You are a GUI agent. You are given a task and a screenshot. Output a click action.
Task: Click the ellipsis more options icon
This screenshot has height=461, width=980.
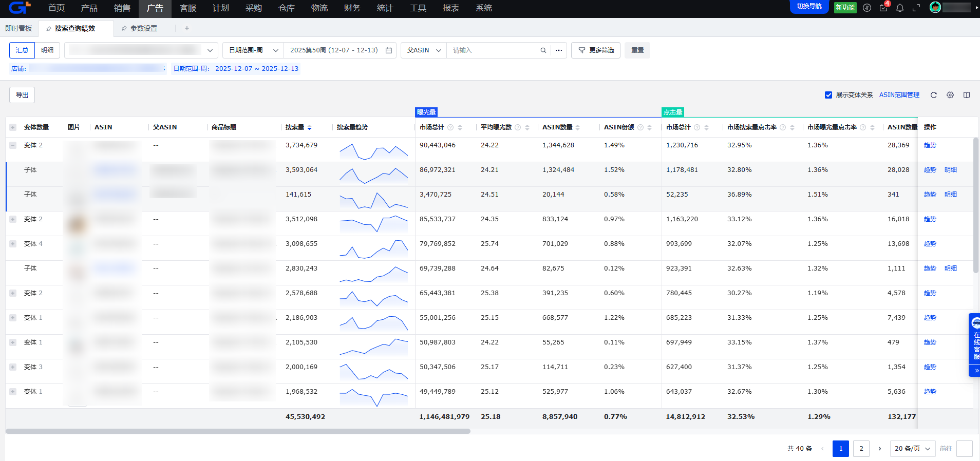tap(559, 50)
